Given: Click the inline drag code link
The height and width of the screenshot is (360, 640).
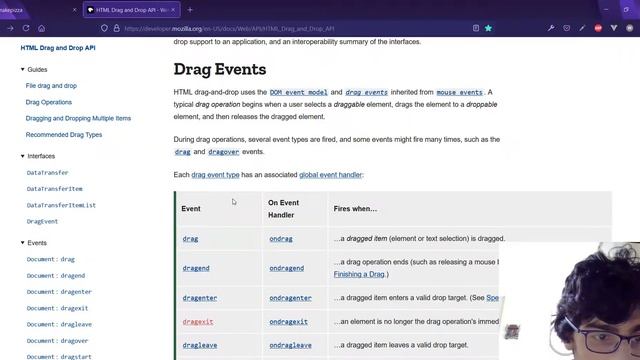Looking at the screenshot, I should coord(182,152).
